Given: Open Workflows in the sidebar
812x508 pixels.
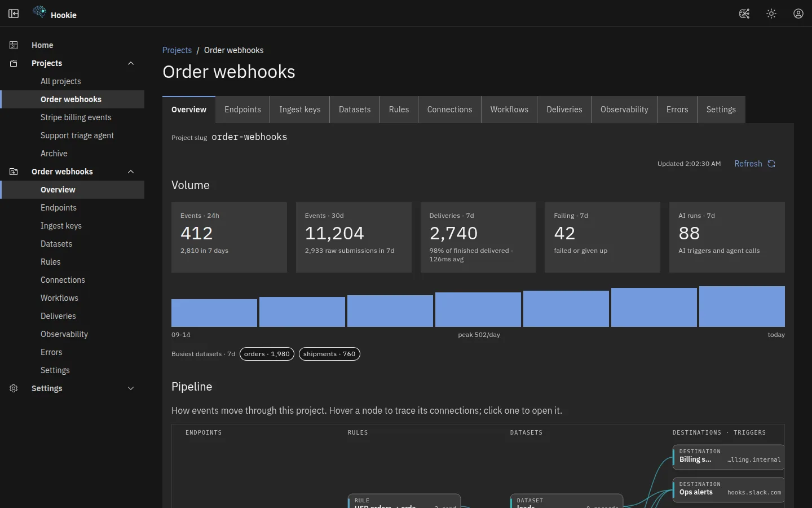Looking at the screenshot, I should coord(72,298).
